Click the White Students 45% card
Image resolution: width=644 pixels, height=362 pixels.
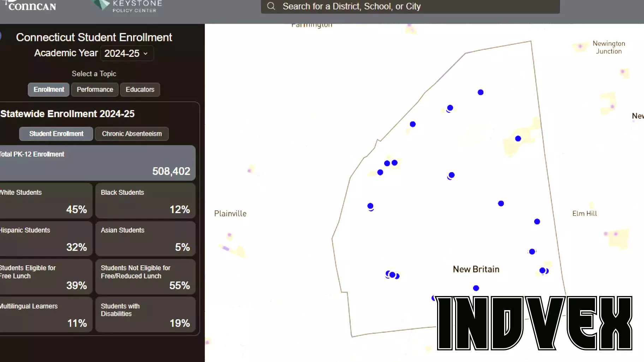click(46, 201)
